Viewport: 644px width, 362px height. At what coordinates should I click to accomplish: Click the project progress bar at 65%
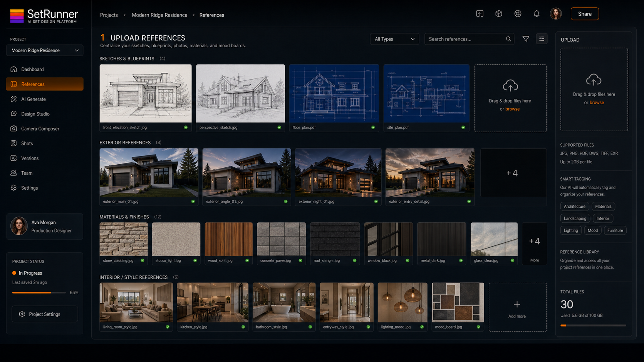coord(39,293)
